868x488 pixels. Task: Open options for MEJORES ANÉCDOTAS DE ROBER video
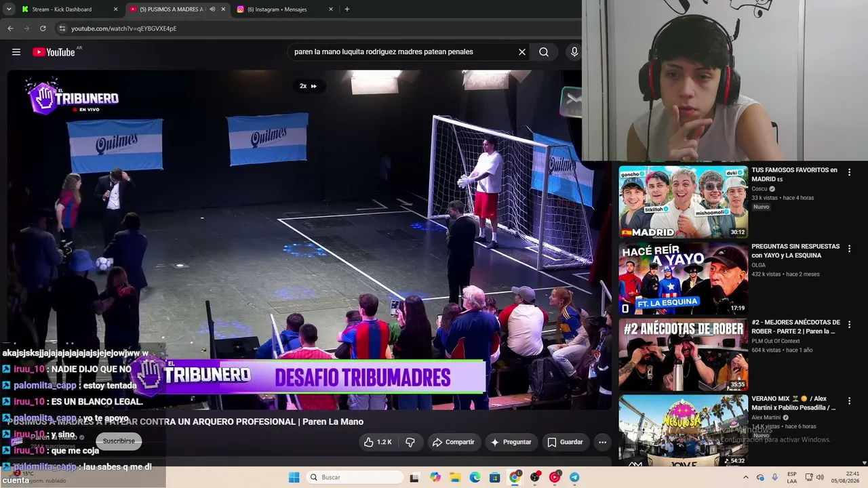point(849,325)
